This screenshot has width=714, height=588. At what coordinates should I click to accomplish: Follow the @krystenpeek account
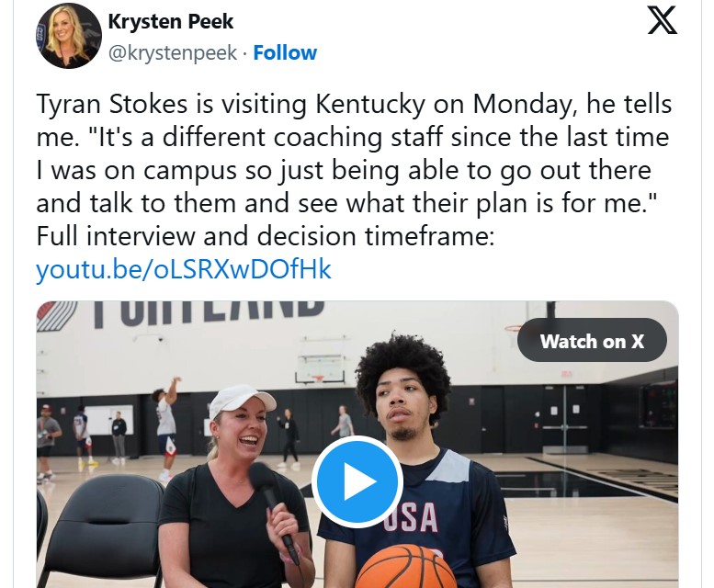[285, 52]
